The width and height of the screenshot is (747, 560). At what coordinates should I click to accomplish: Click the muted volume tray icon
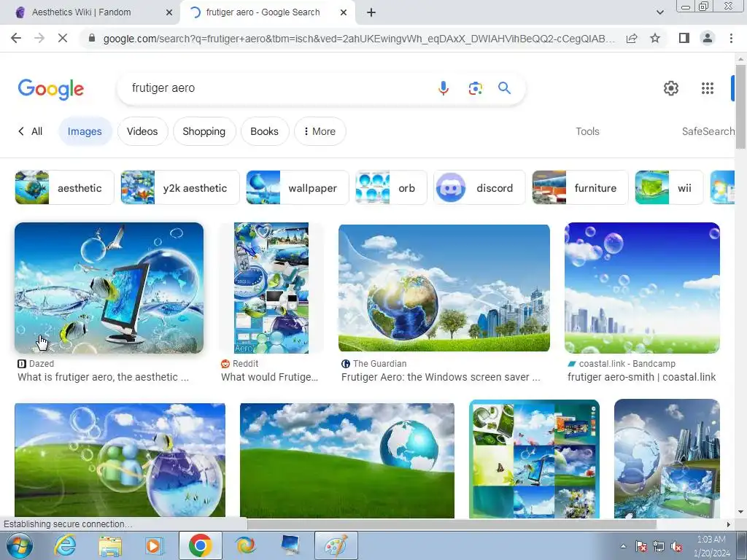point(676,546)
